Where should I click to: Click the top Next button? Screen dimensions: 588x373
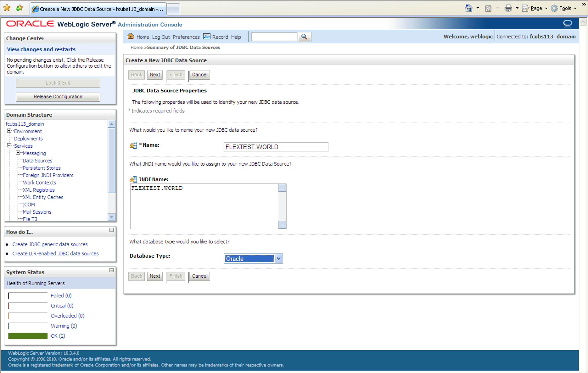coord(155,75)
